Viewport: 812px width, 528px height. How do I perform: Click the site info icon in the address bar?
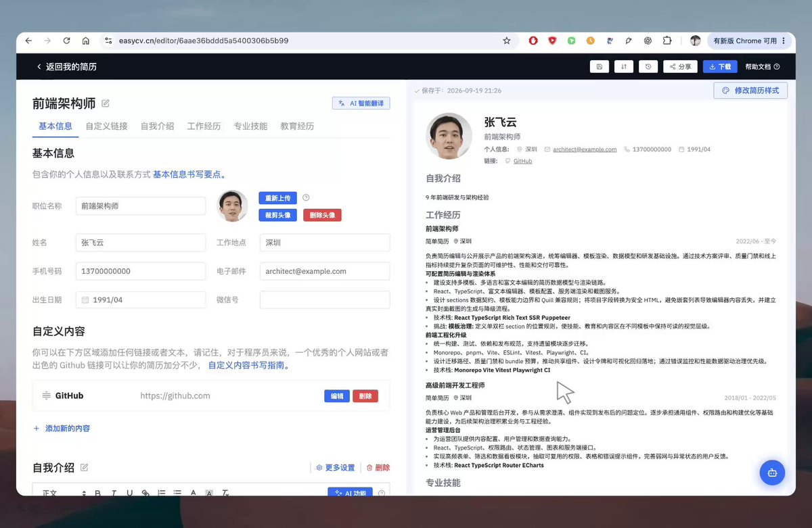(x=108, y=41)
